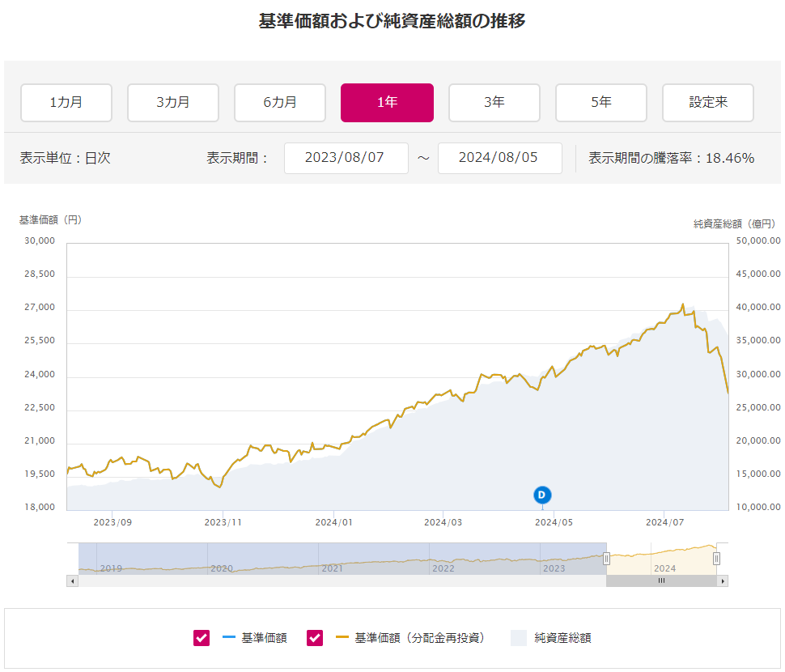The image size is (785, 672).
Task: Click the right range handle after 2024
Action: 716,558
